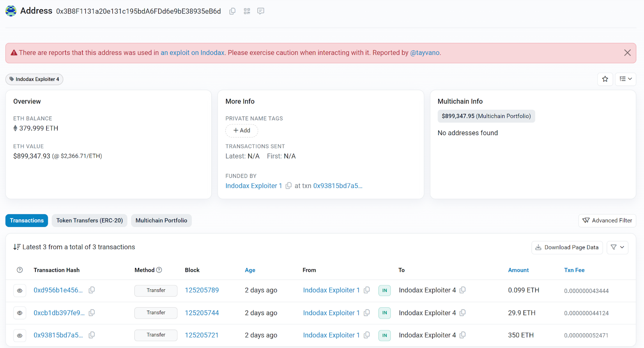Open block 125205789
Screen dimensions: 644x348
click(x=202, y=290)
